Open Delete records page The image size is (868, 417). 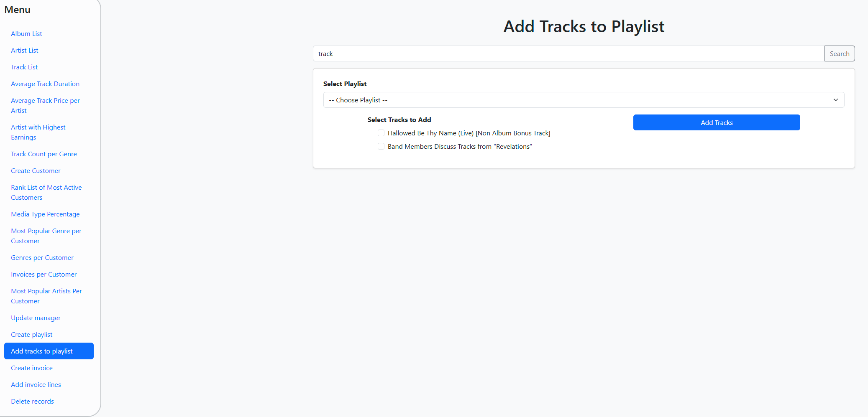(32, 401)
